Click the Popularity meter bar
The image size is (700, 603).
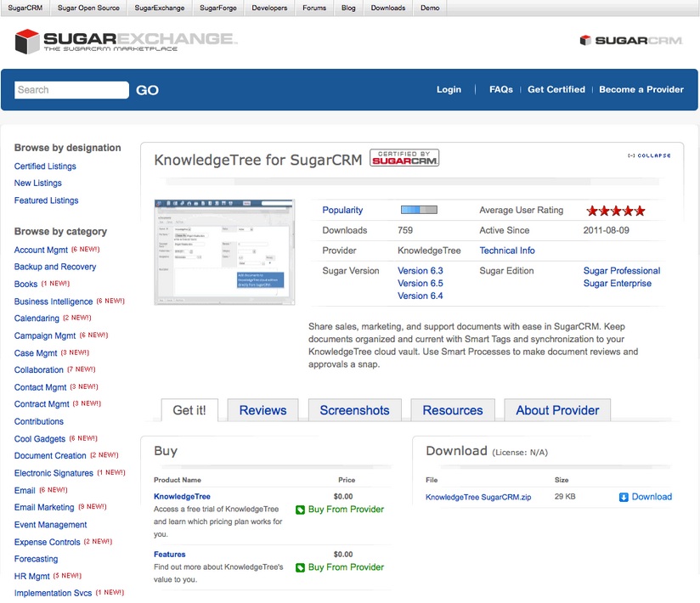[419, 210]
